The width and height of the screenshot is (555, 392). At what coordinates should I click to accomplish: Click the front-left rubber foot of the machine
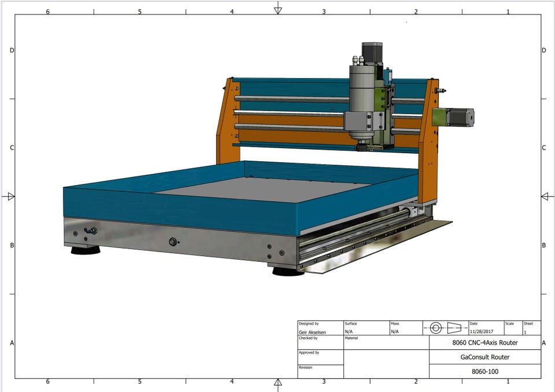[x=86, y=250]
